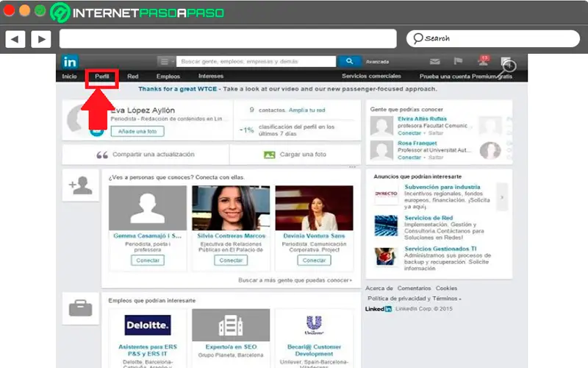The width and height of the screenshot is (588, 368).
Task: Open the Elvira Altés Rufias profile link
Action: pos(422,118)
